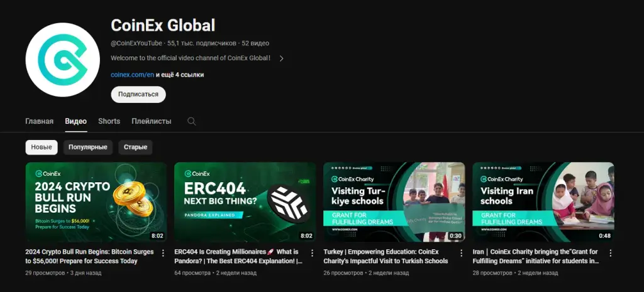This screenshot has width=644, height=292.
Task: Open ERC404 Is Creating Millionaires video title
Action: pyautogui.click(x=238, y=256)
